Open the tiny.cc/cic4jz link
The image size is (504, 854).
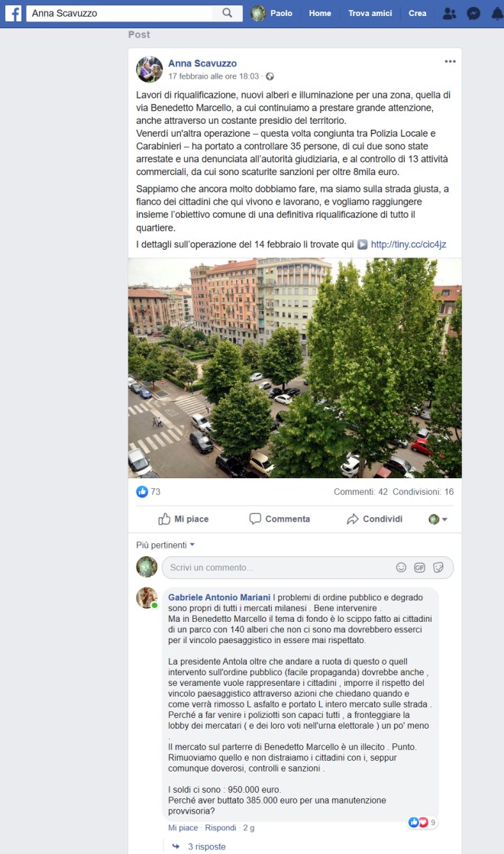409,244
